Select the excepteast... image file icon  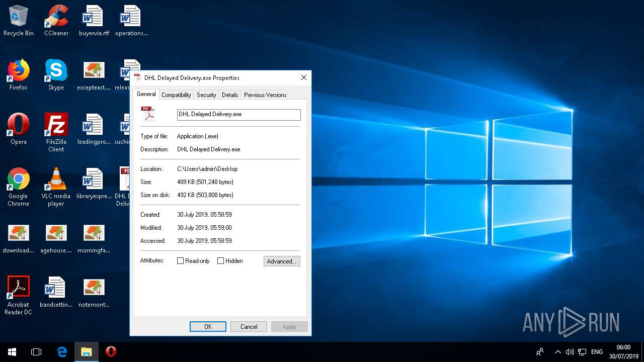pyautogui.click(x=94, y=75)
